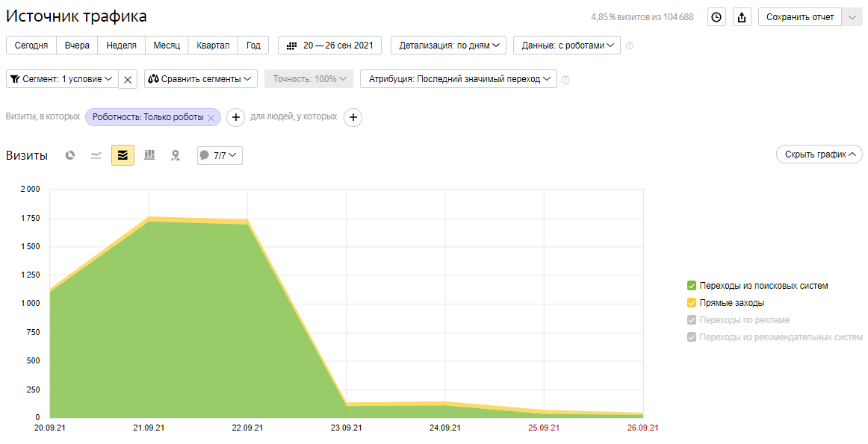Clear segment with X icon
Image resolution: width=868 pixels, height=444 pixels.
coord(128,79)
